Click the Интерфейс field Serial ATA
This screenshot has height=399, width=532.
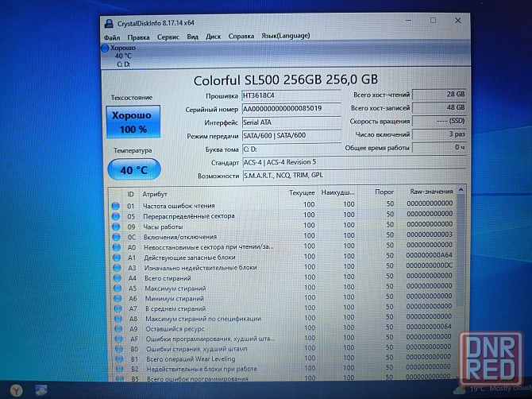point(291,122)
